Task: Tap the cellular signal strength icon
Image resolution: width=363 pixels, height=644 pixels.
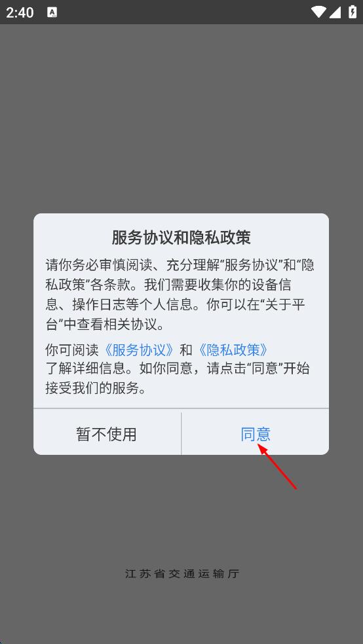Action: tap(335, 12)
